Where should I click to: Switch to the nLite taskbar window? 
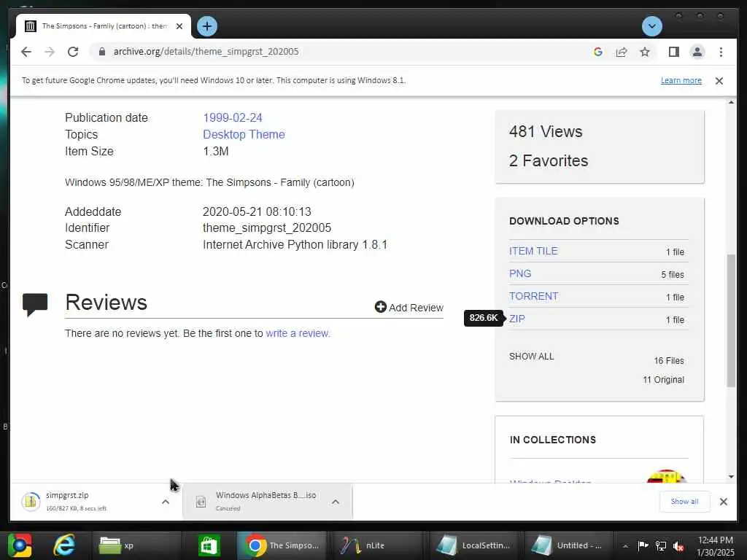pyautogui.click(x=379, y=545)
